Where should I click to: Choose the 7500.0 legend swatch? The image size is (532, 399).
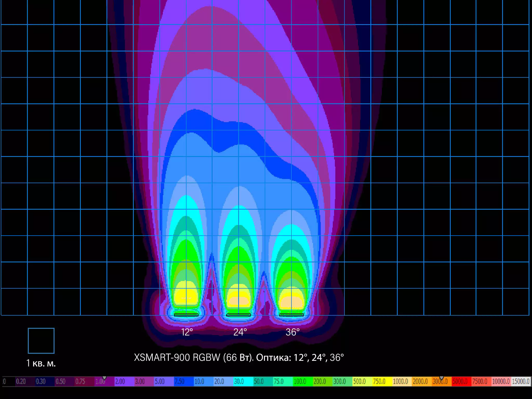coord(481,381)
